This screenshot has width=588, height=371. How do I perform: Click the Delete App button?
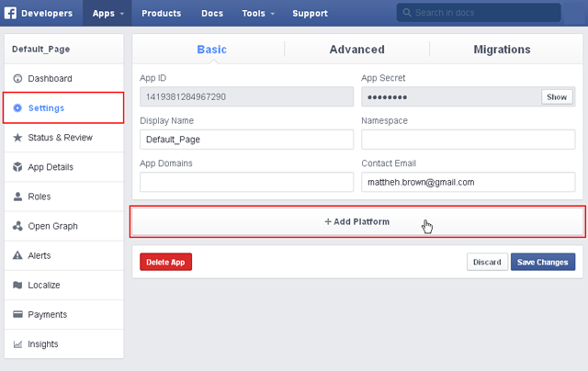pos(165,262)
